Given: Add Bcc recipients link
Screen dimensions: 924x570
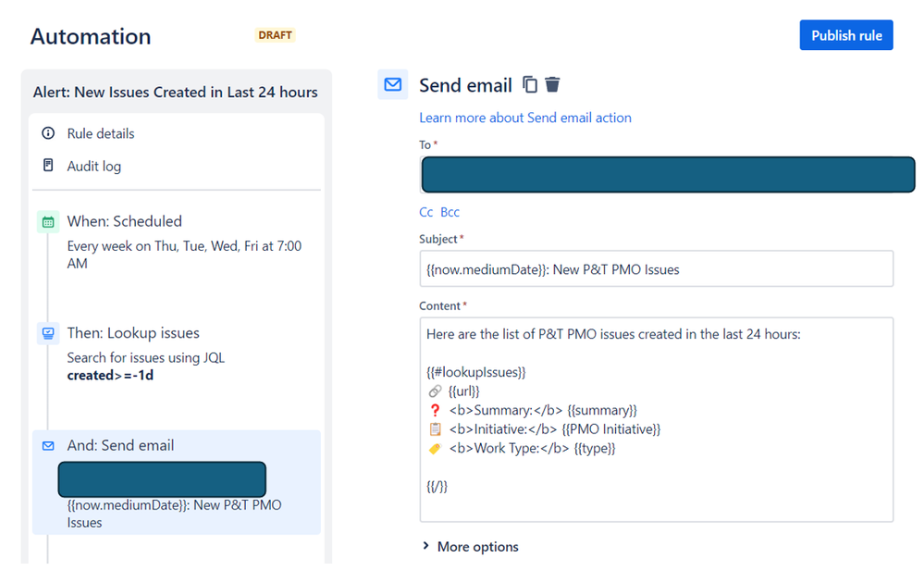Looking at the screenshot, I should click(x=450, y=212).
